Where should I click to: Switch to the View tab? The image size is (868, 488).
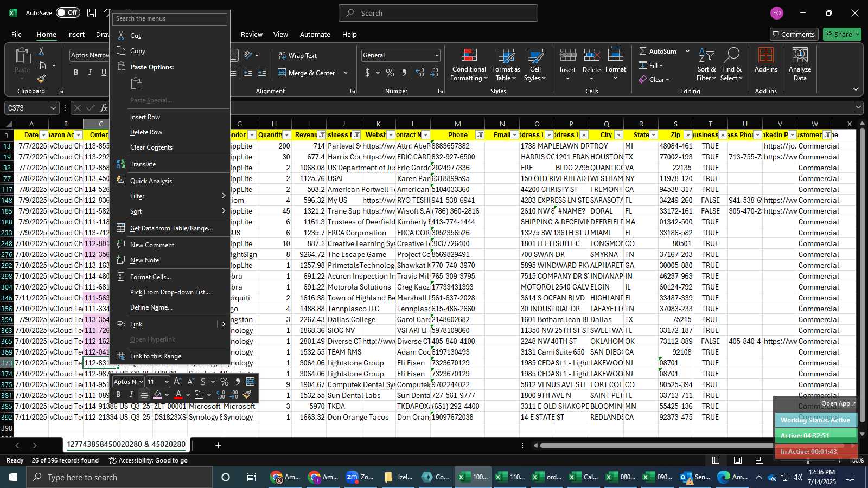click(280, 34)
